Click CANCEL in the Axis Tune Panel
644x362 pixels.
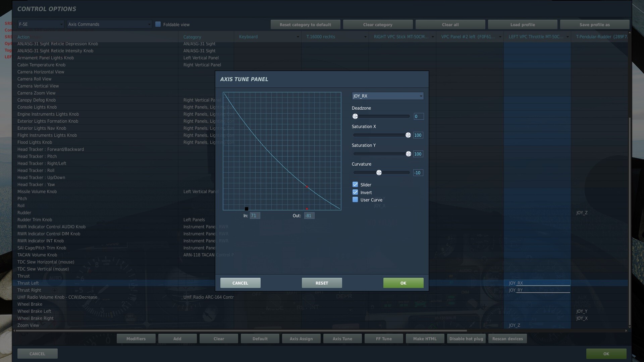pos(240,283)
